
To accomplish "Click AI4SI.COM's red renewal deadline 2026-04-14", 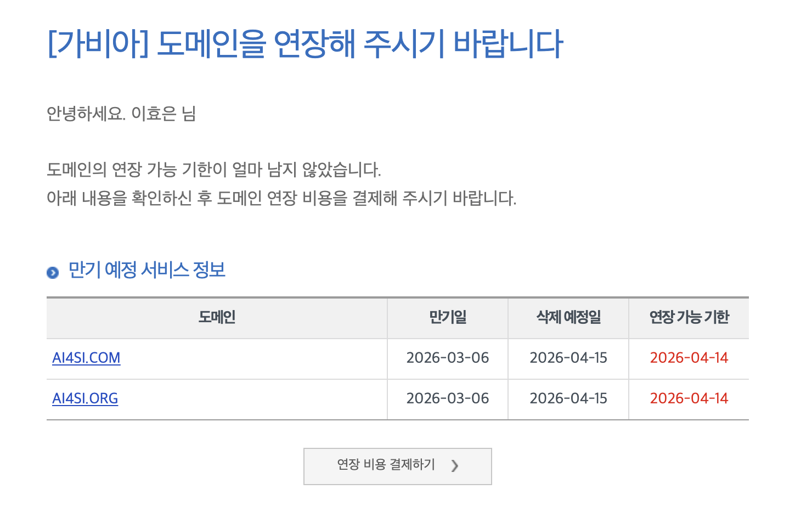I will pos(689,358).
